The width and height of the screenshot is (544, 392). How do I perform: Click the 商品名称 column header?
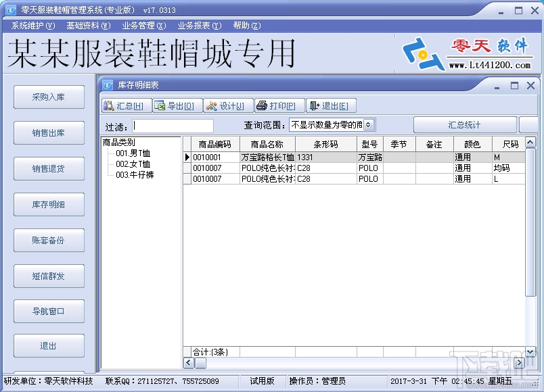[x=267, y=144]
